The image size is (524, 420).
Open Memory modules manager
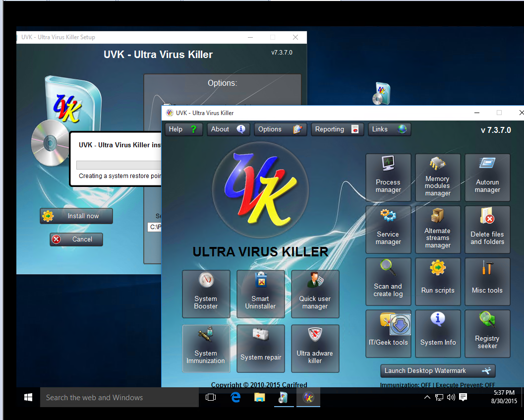[x=437, y=178]
